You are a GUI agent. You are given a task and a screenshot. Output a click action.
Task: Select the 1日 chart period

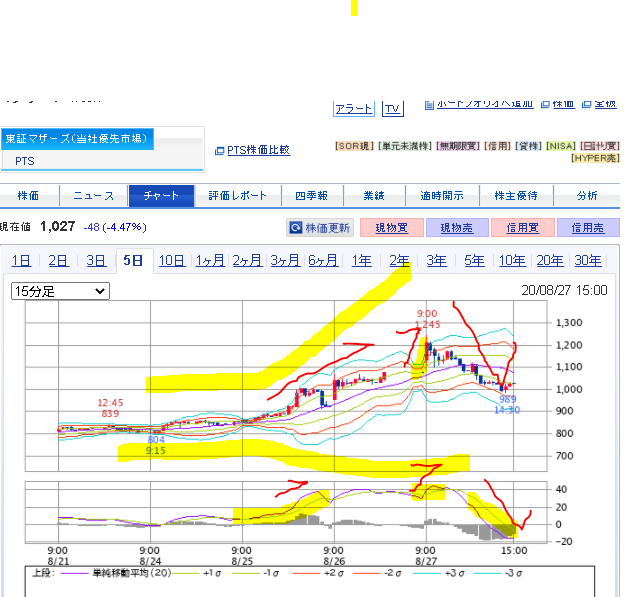click(20, 261)
